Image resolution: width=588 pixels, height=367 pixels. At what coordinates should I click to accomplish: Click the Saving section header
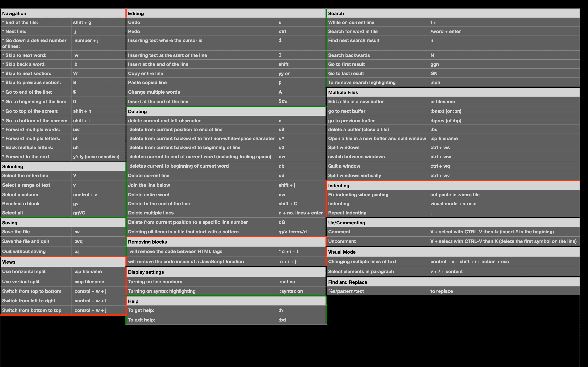point(10,222)
